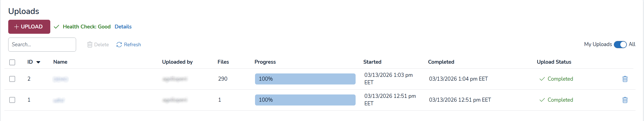Viewport: 644px width, 121px height.
Task: Click the trash icon for upload 1
Action: coord(625,100)
